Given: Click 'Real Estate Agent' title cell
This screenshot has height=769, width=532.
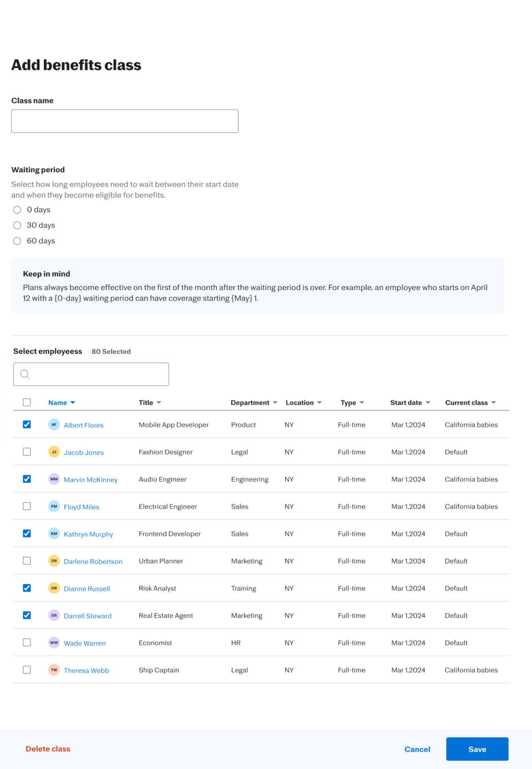Looking at the screenshot, I should [166, 615].
